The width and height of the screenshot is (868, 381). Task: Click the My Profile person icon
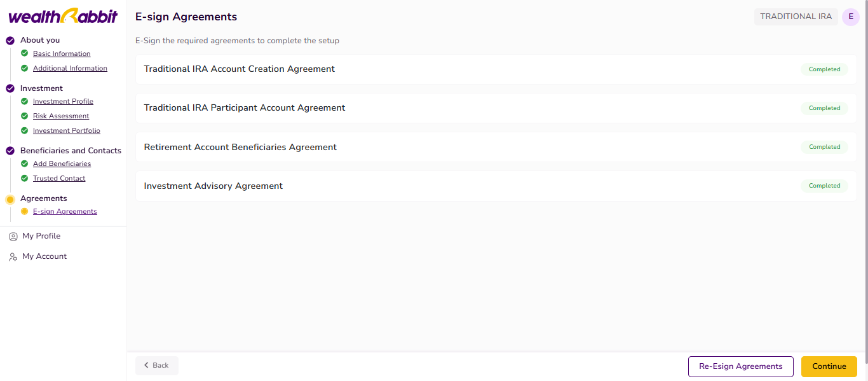coord(13,237)
